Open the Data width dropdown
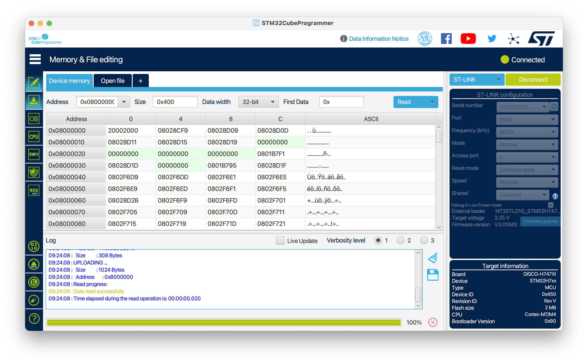Viewport: 588px width, 364px height. point(258,102)
